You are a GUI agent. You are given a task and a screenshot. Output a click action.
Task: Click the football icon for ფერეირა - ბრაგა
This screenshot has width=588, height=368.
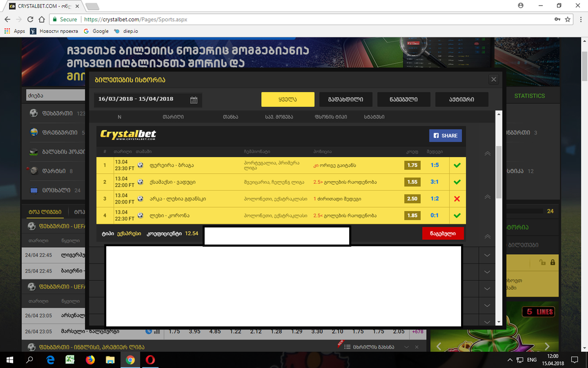pos(140,165)
